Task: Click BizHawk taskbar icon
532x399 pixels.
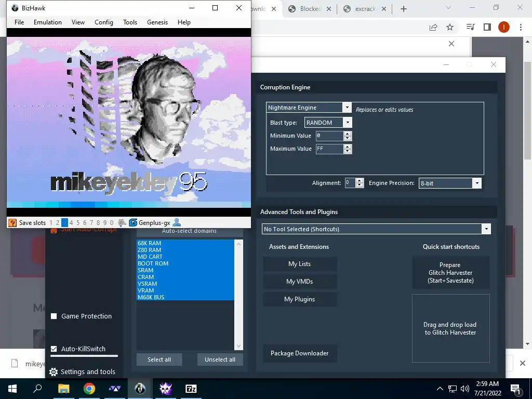Action: click(140, 389)
